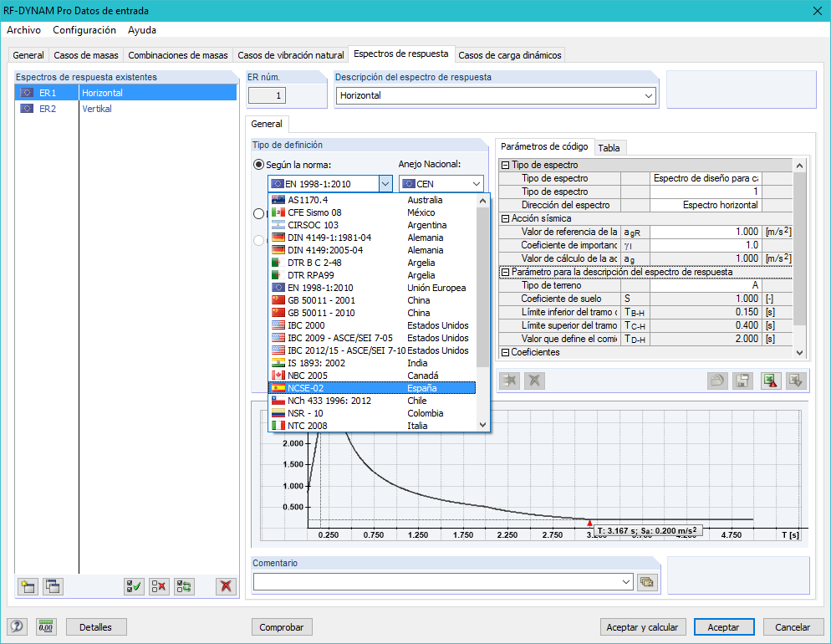The width and height of the screenshot is (831, 644).
Task: Click the ER núm. field showing 1
Action: [x=268, y=96]
